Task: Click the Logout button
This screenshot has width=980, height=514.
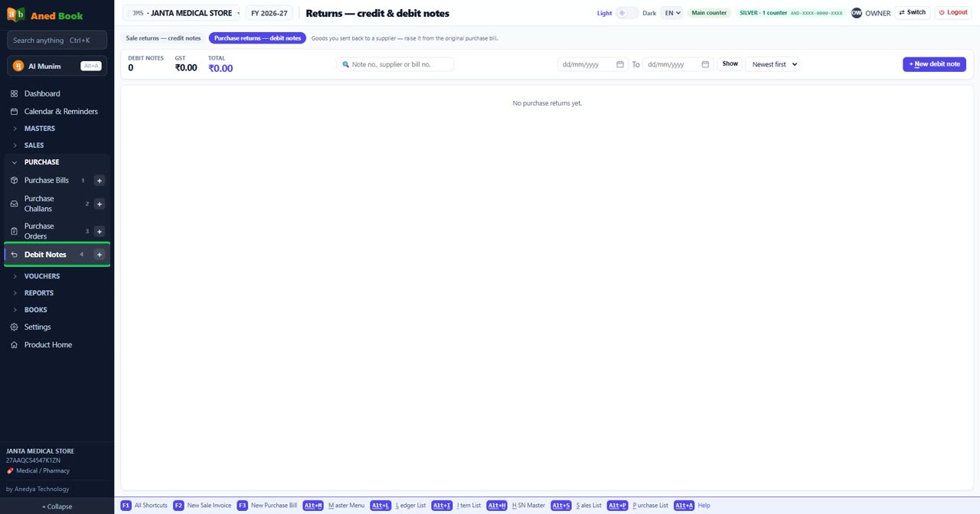Action: (953, 13)
